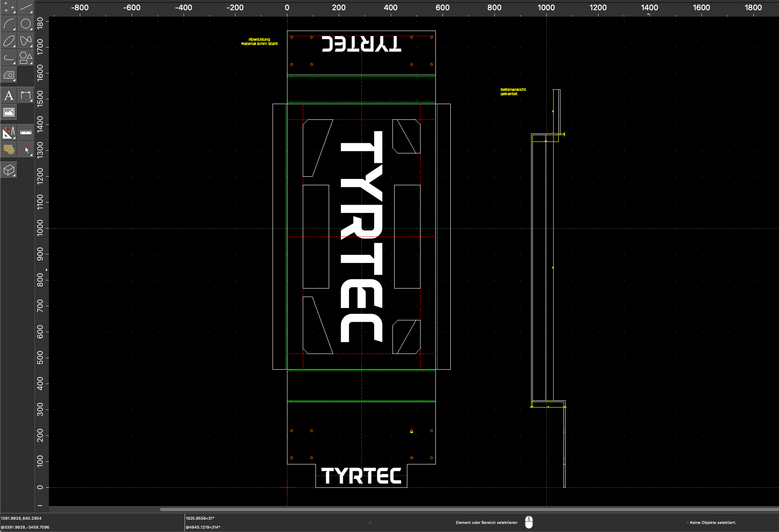
Task: Open the isometric projection cube tool
Action: pyautogui.click(x=9, y=170)
